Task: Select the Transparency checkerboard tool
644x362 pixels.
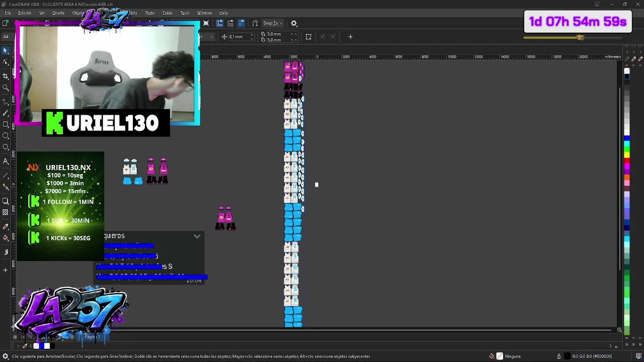Action: pos(6,212)
